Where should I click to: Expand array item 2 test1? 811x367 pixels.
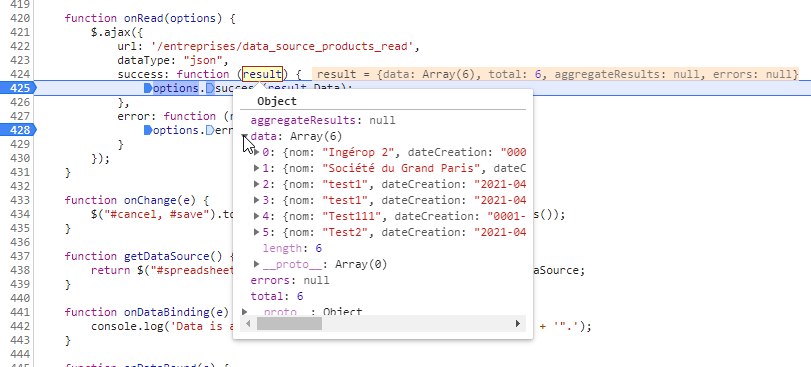257,185
